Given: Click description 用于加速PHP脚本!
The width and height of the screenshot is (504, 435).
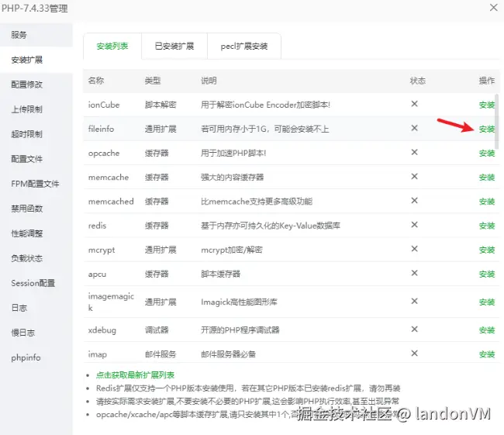Looking at the screenshot, I should [233, 153].
